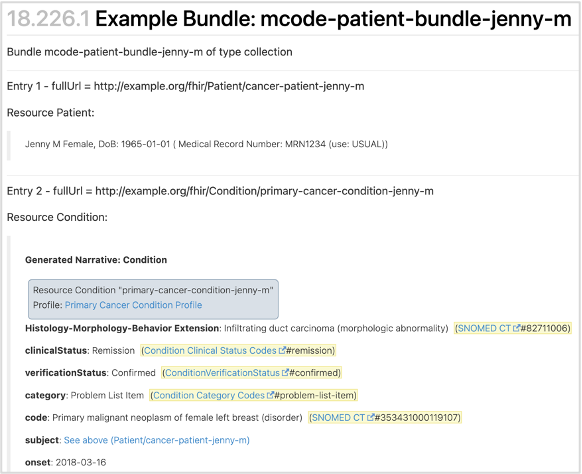
Task: Open the Condition Category Codes link
Action: (x=209, y=396)
